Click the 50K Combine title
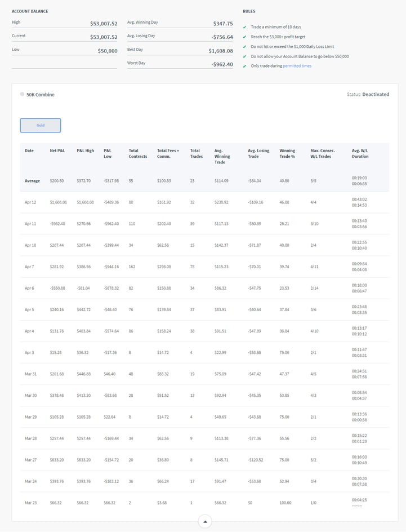Viewport: 406px width, 532px height. click(41, 95)
